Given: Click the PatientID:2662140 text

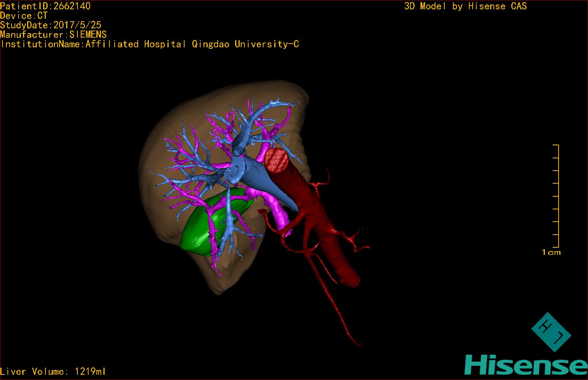Looking at the screenshot, I should (x=45, y=6).
